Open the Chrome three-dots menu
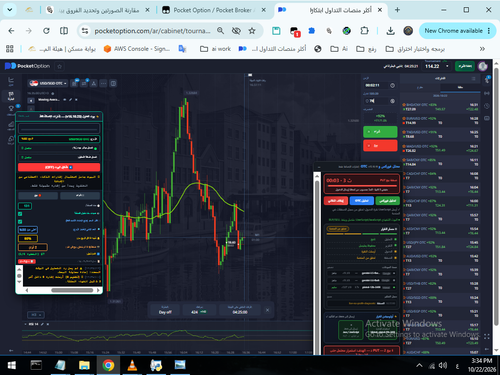500x375 pixels. click(489, 31)
